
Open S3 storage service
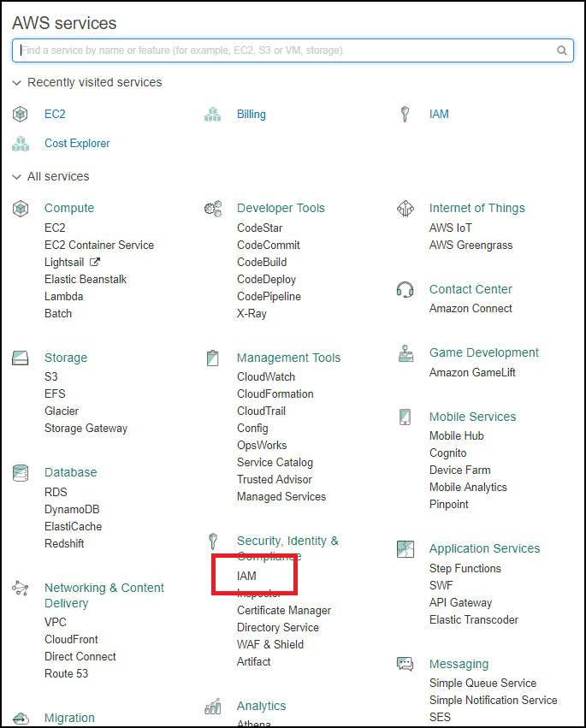pos(51,377)
